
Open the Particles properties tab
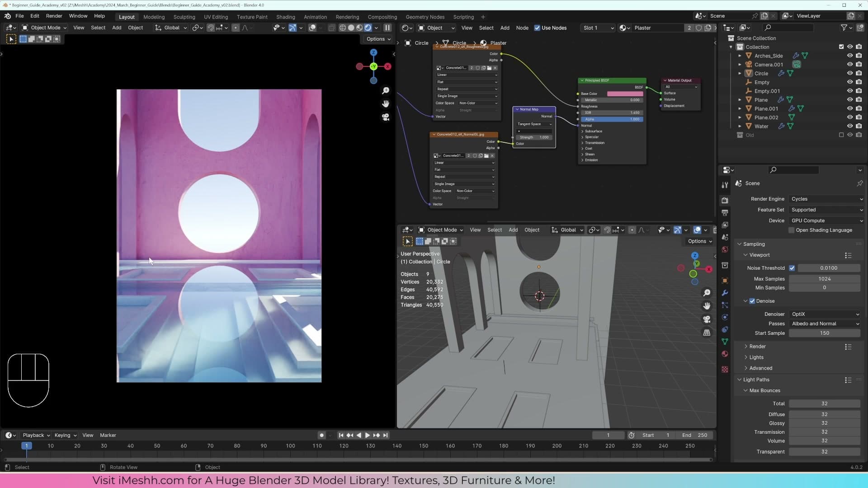tap(725, 305)
